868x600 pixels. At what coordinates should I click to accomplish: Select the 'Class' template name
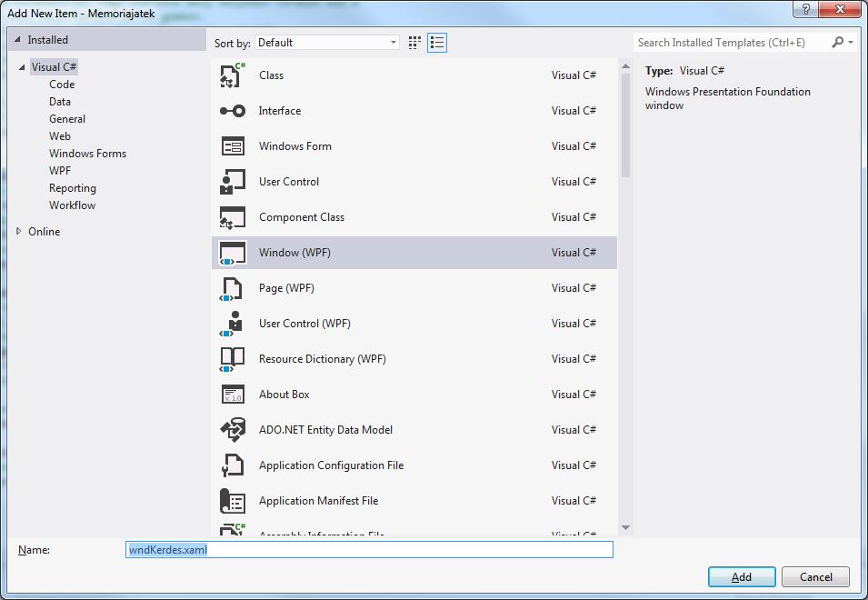(271, 75)
